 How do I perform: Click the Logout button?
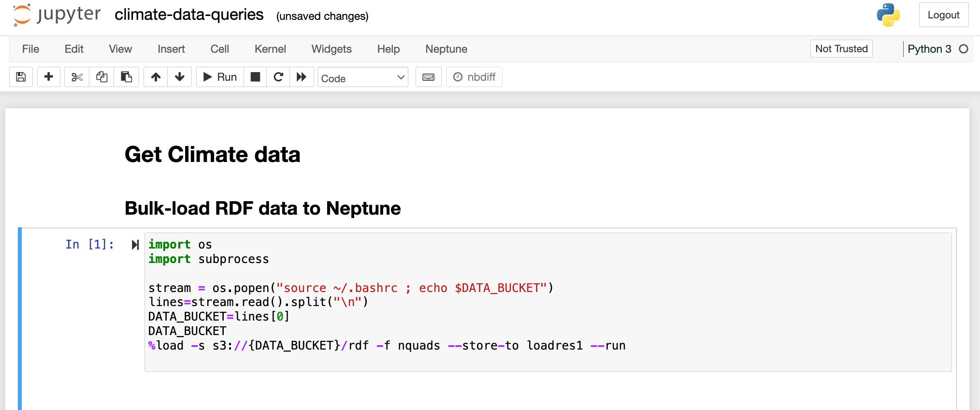943,15
